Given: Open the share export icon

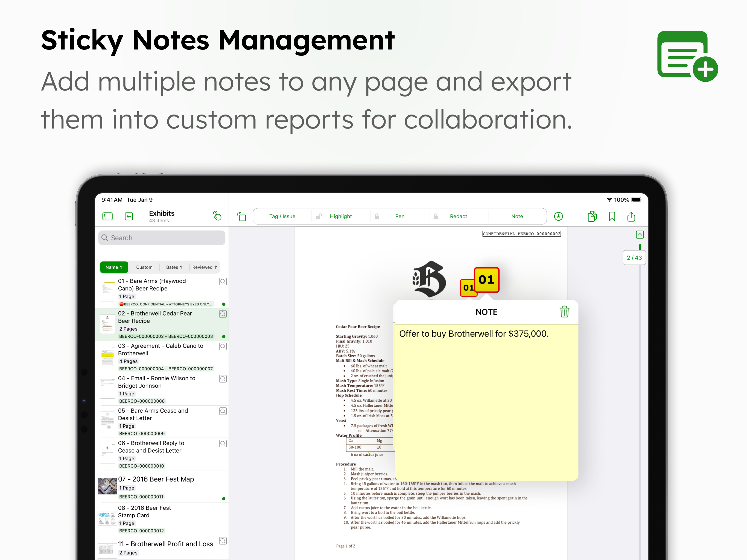Looking at the screenshot, I should (631, 216).
